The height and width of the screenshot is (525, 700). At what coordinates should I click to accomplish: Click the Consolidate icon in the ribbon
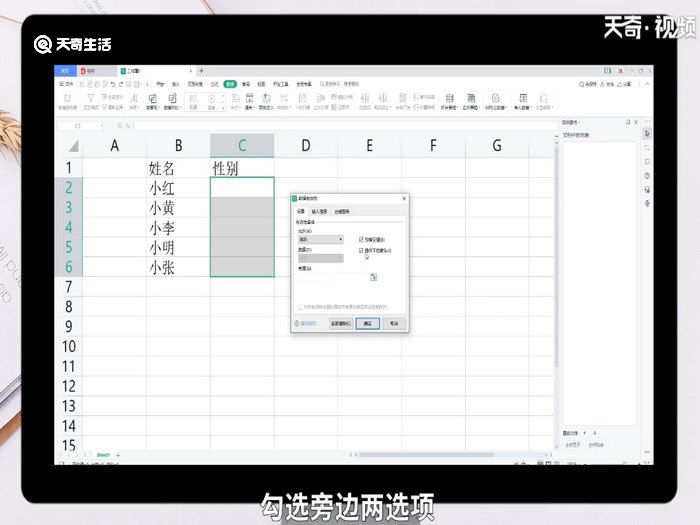point(321,98)
